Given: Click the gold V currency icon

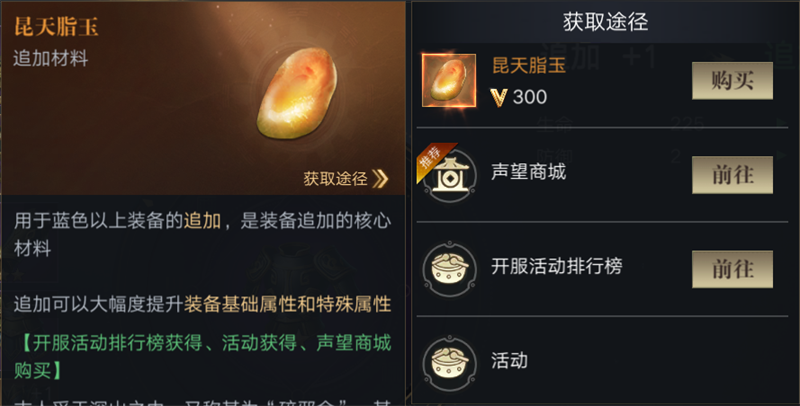Looking at the screenshot, I should click(x=498, y=97).
